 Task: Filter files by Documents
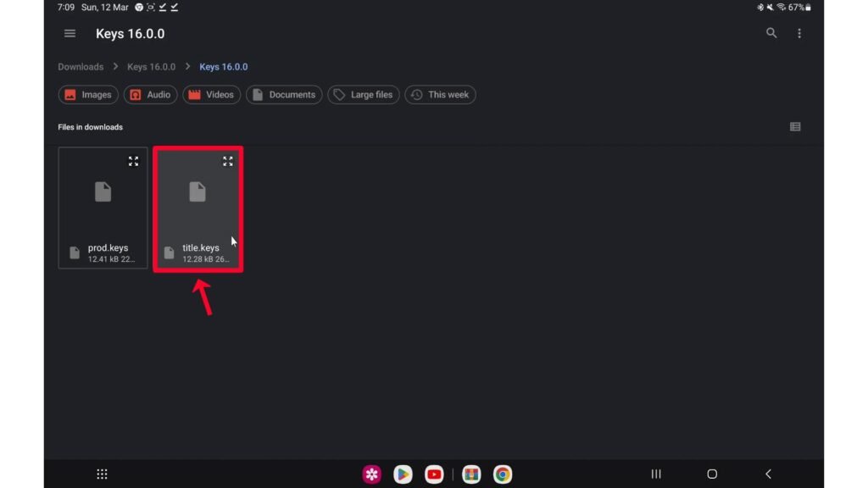(x=284, y=95)
